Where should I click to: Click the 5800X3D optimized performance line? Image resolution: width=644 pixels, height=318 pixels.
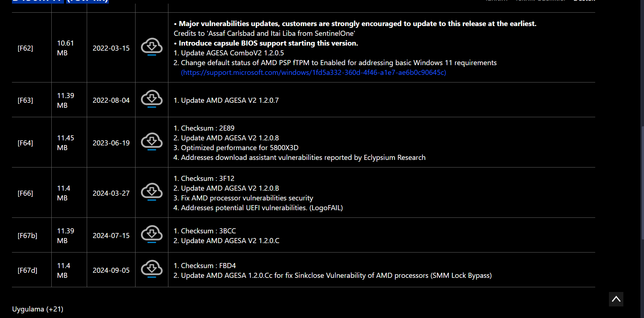pyautogui.click(x=236, y=148)
